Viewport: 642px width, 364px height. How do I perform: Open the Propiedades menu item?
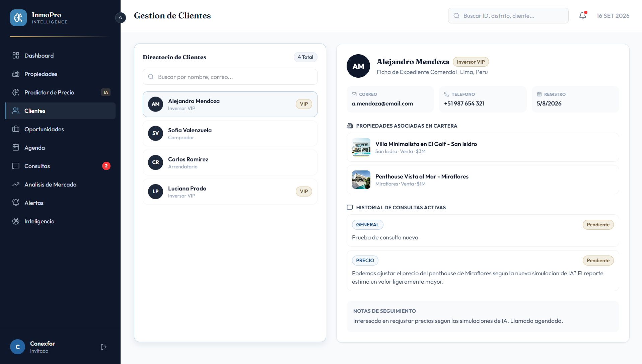(60, 74)
